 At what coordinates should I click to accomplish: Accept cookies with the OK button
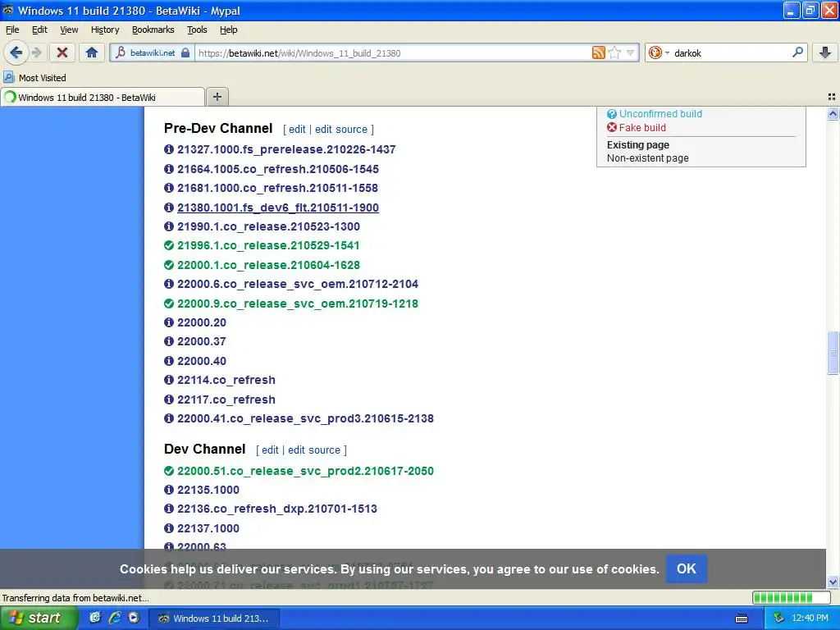point(687,568)
